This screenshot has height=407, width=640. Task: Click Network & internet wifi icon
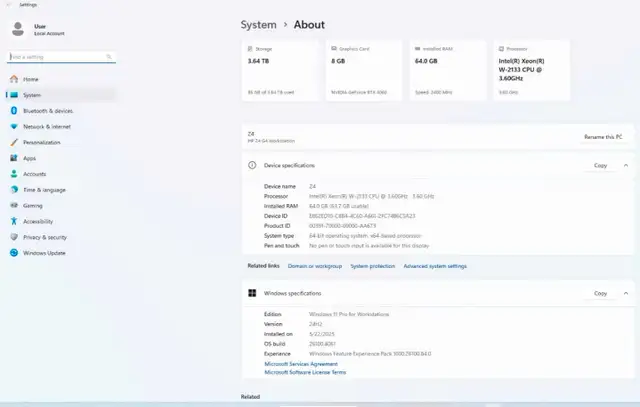pos(14,127)
